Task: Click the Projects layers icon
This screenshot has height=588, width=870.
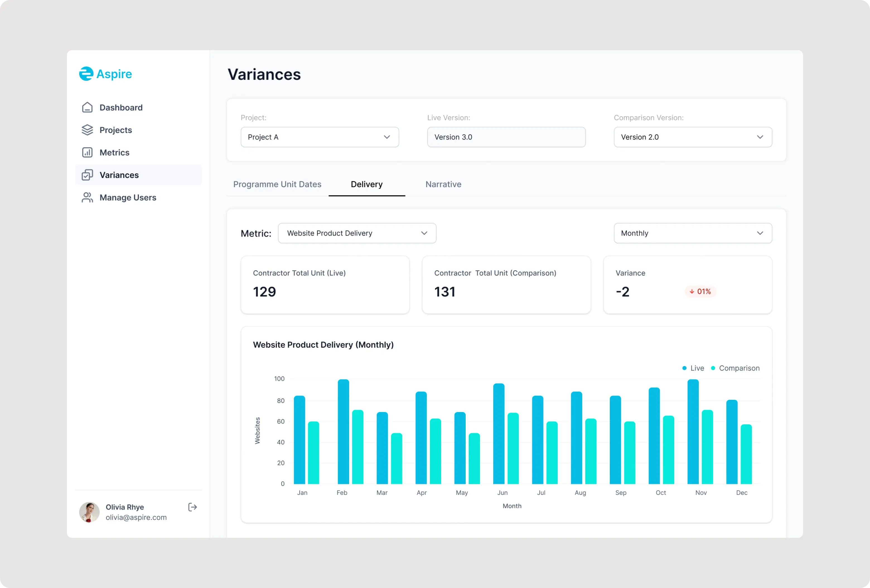Action: [x=87, y=130]
